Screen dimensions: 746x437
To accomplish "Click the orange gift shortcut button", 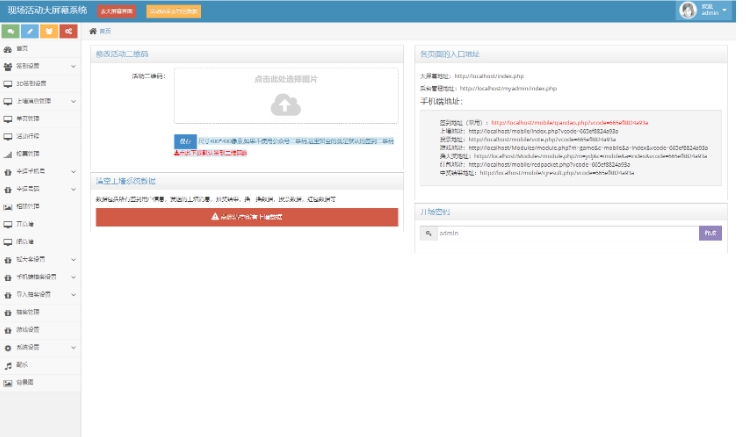I will 49,31.
